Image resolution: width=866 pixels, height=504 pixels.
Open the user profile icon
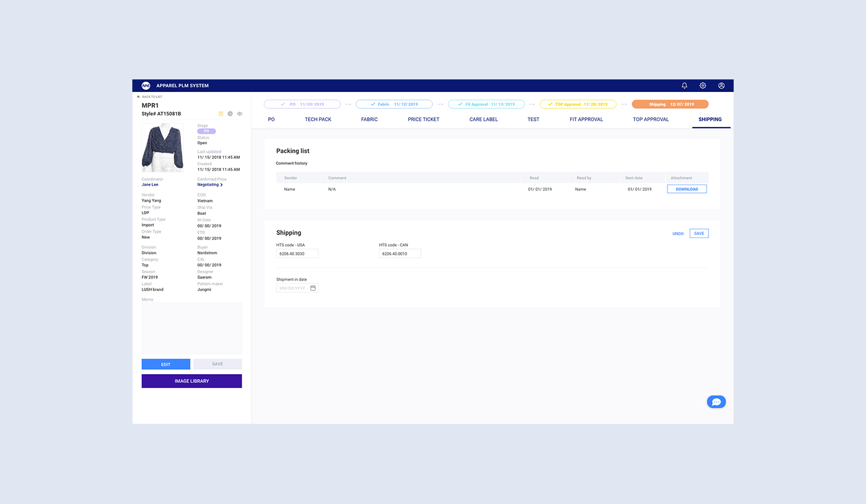[721, 85]
